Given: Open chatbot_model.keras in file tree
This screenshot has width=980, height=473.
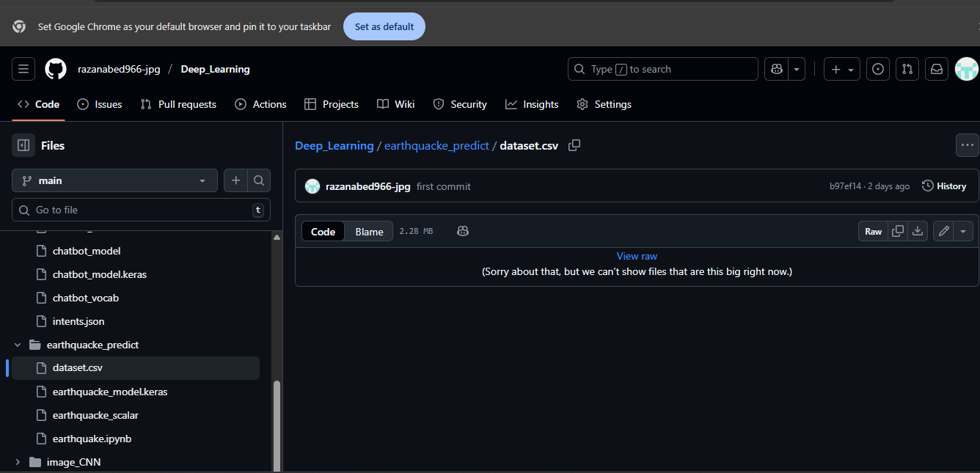Looking at the screenshot, I should pyautogui.click(x=100, y=274).
